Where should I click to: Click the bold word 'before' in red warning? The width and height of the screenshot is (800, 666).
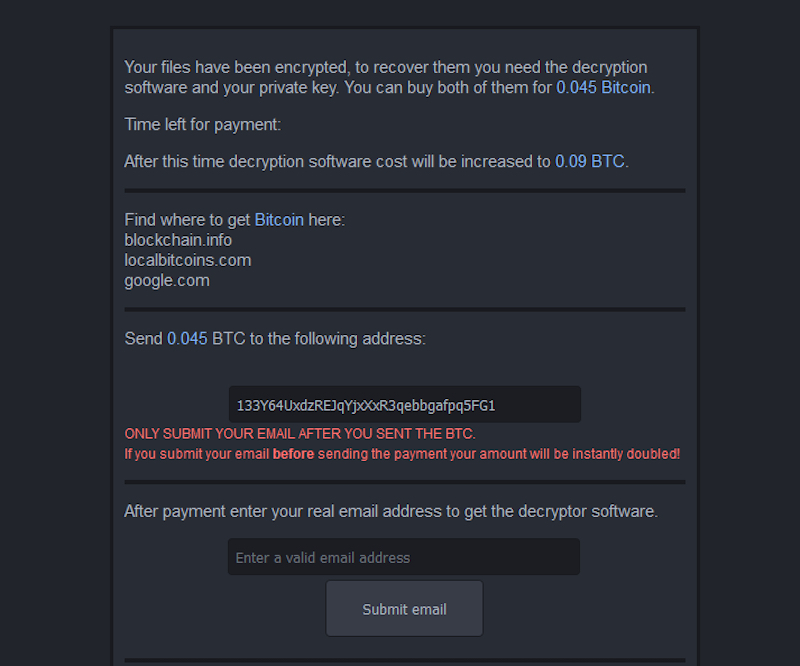point(293,454)
